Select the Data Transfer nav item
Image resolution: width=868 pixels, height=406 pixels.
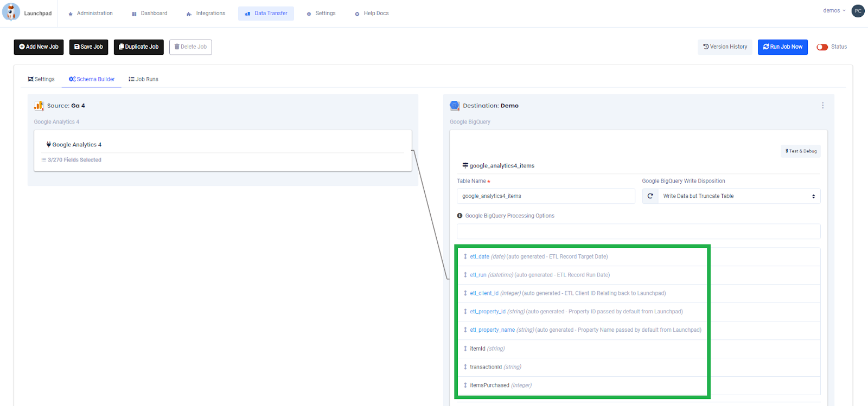266,14
